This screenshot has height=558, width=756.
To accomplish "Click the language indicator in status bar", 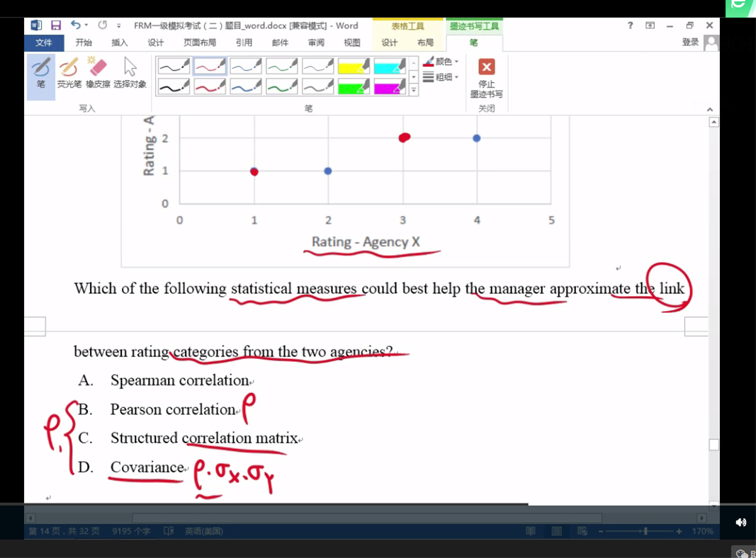I will point(203,531).
